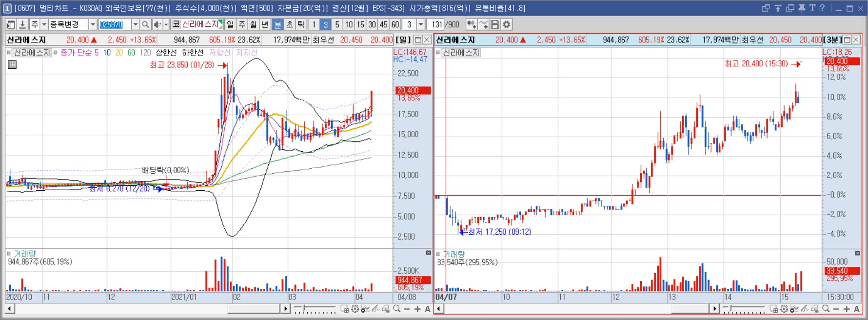Click the trendline draw icon under daily chart
The height and width of the screenshot is (320, 868).
click(375, 309)
